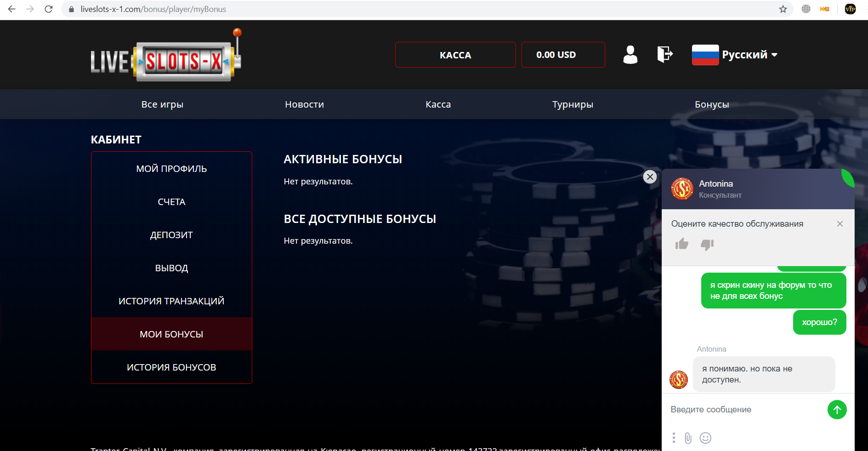Click the Russian flag language selector
The height and width of the screenshot is (451, 868).
pyautogui.click(x=705, y=55)
